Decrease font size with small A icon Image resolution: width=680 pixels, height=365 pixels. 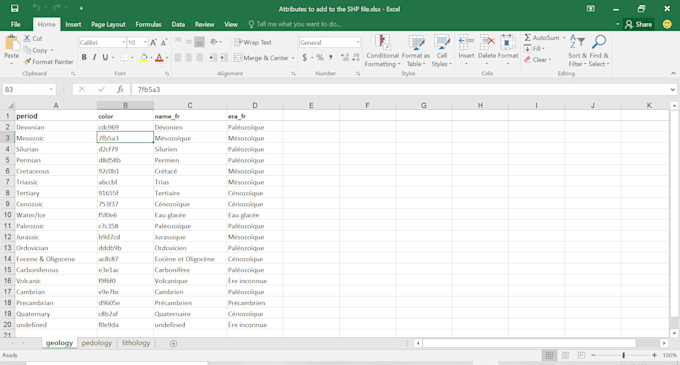pos(163,42)
